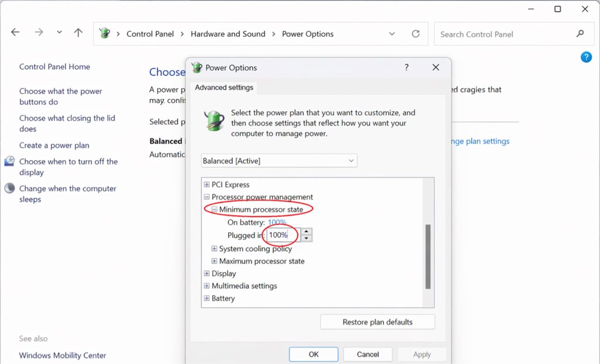The width and height of the screenshot is (600, 364).
Task: Click the Plugged in 100% input box
Action: (283, 235)
